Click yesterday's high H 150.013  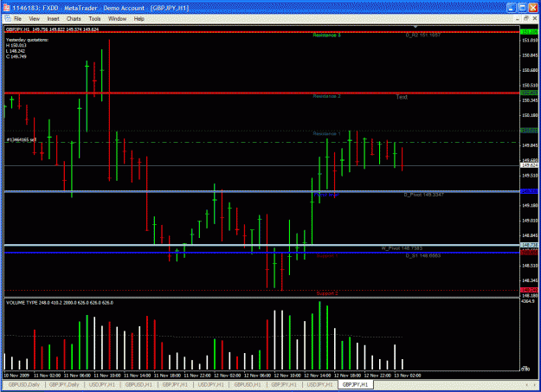[16, 46]
